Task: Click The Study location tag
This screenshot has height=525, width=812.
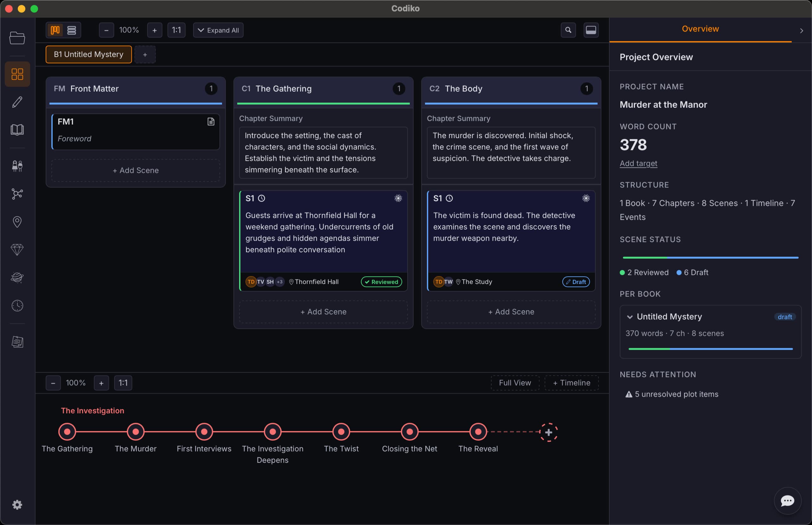Action: click(474, 282)
